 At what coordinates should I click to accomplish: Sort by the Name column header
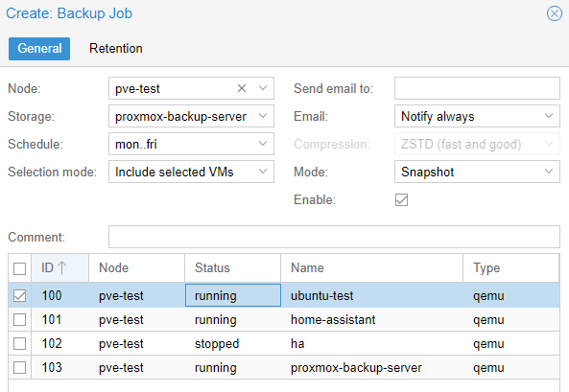[372, 268]
